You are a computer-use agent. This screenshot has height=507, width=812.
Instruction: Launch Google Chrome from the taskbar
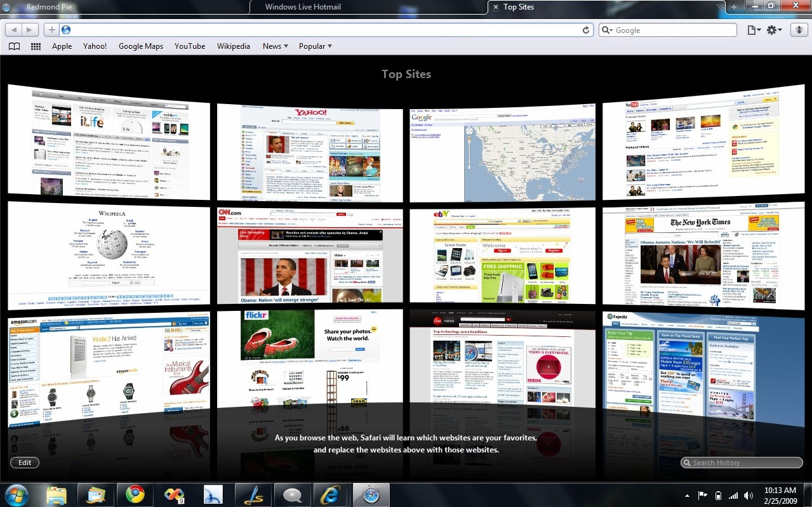(x=135, y=494)
